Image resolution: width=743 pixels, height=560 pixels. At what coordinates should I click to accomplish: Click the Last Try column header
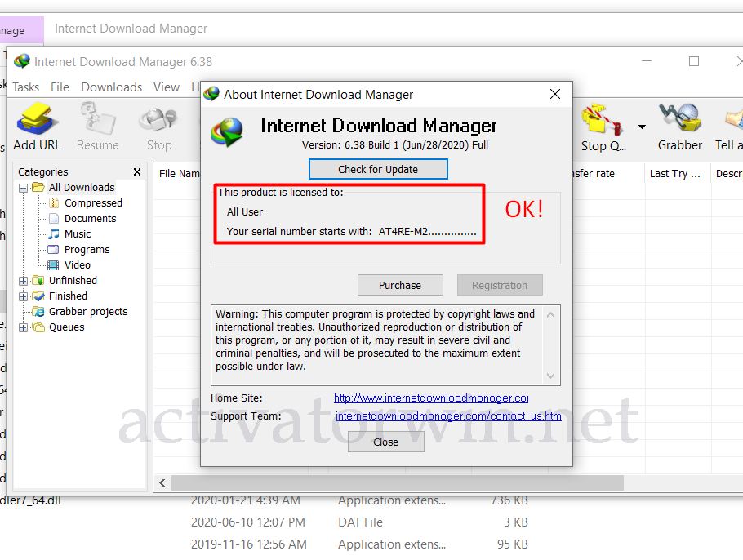click(x=677, y=173)
